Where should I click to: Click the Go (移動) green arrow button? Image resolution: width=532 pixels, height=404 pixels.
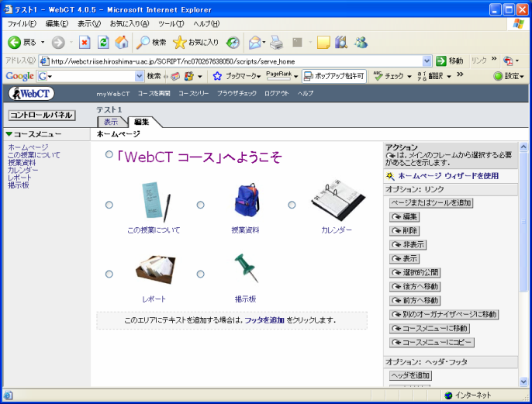pos(449,61)
